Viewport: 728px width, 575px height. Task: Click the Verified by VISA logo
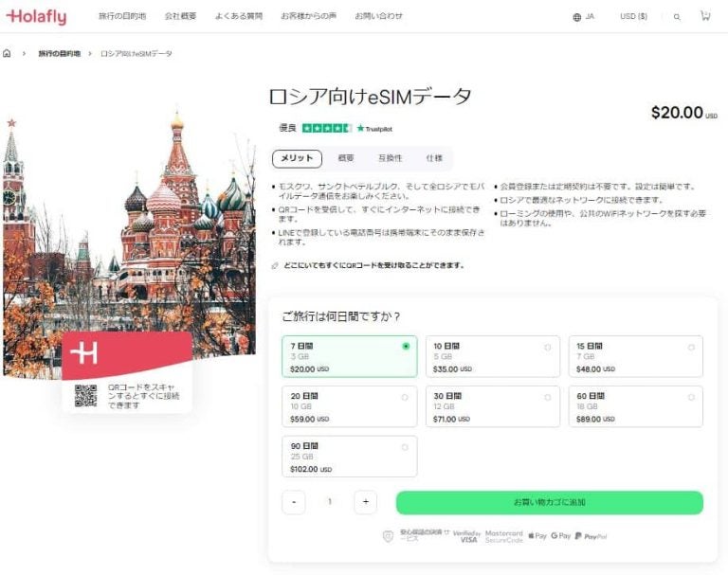[x=466, y=536]
